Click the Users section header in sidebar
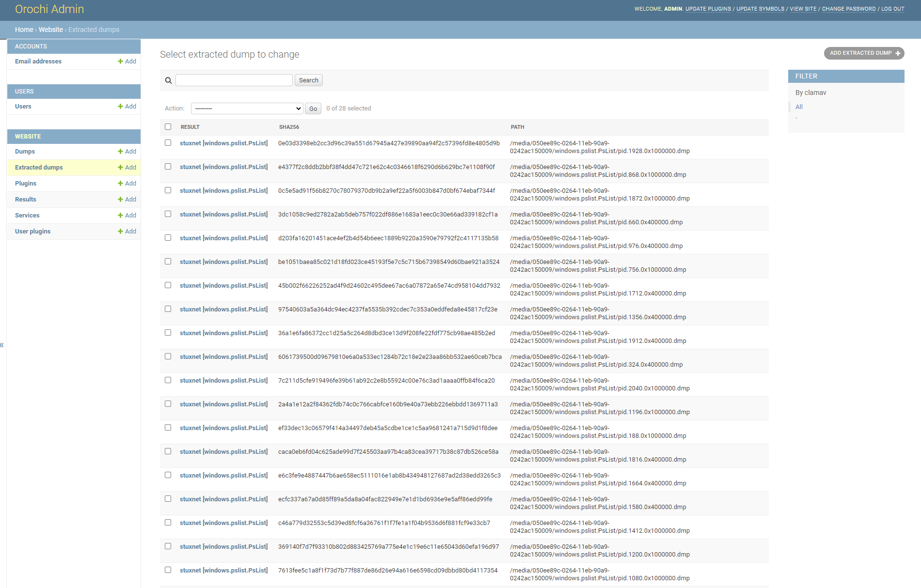The image size is (921, 588). pos(24,92)
